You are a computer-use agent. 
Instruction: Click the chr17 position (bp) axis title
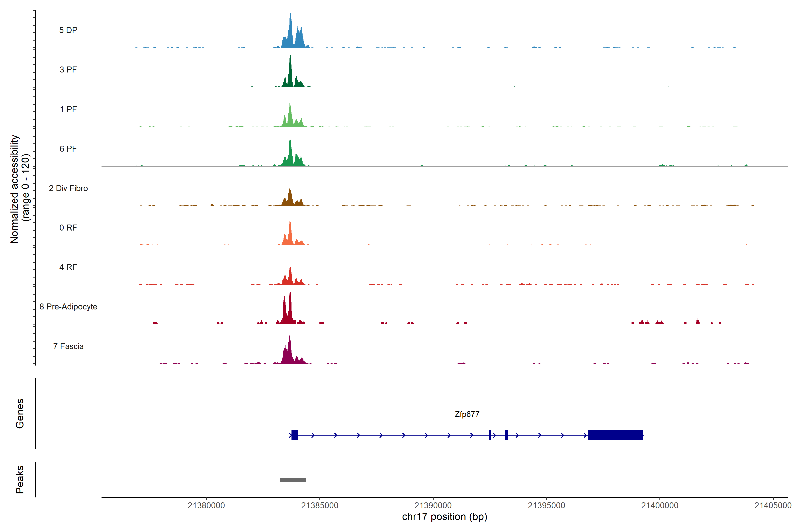444,517
